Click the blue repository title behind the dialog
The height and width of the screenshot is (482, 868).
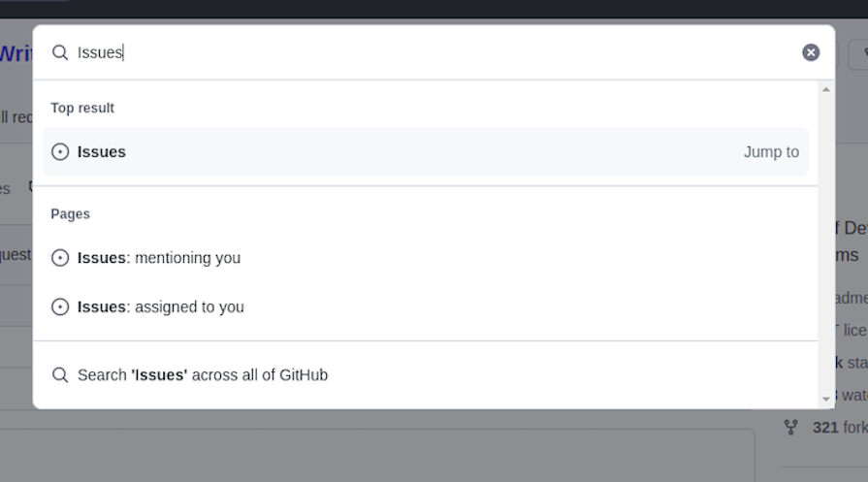[x=16, y=53]
